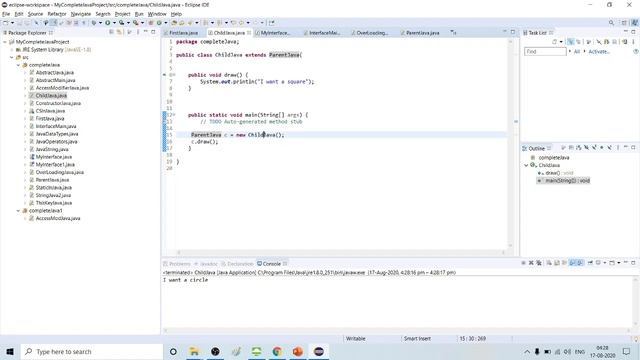
Task: Collapse MyCompleteJavaProject tree node
Action: [x=5, y=42]
